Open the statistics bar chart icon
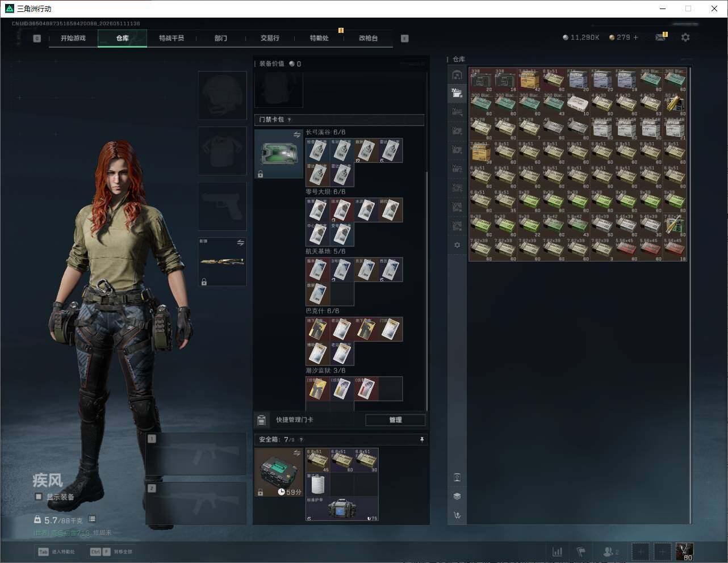728x563 pixels. coord(558,552)
